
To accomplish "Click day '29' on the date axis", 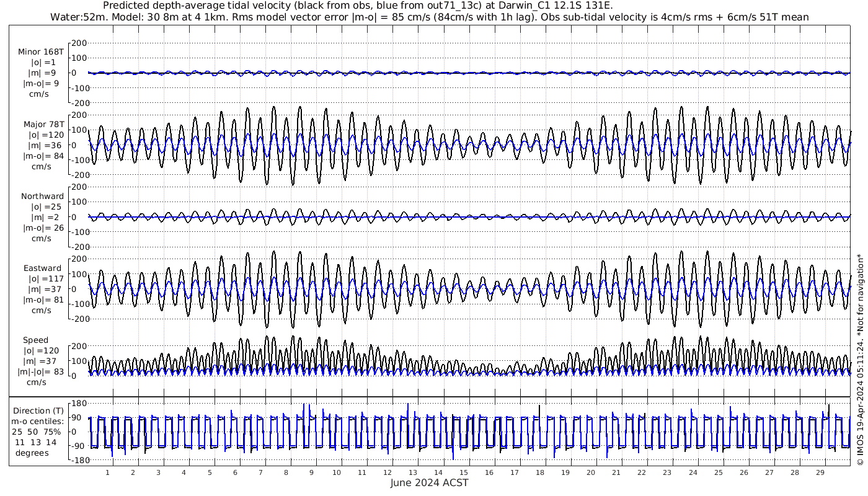I will click(x=820, y=472).
